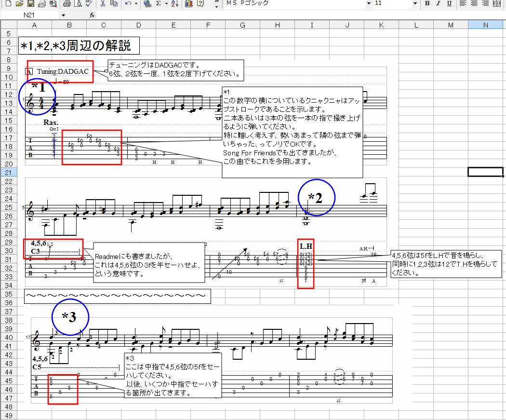Screen dimensions: 506x420
Task: Open the Chart Wizard icon
Action: coord(188,4)
